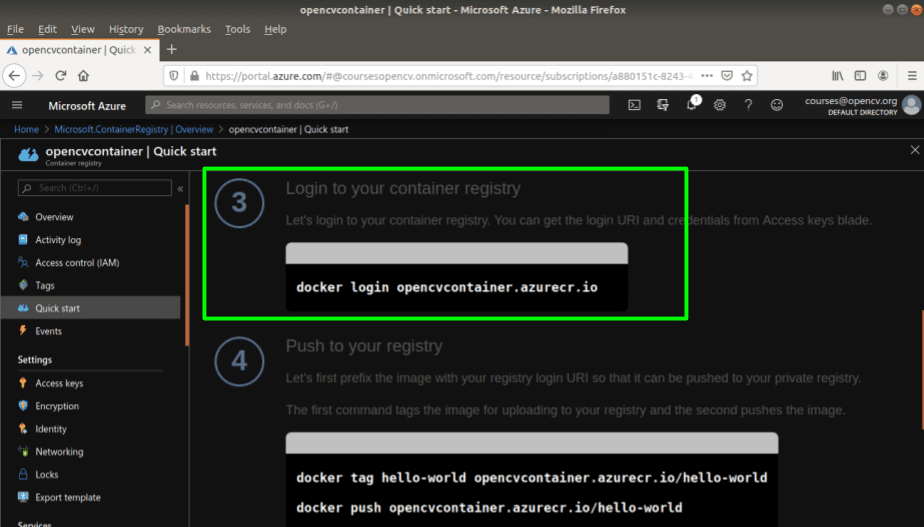924x527 pixels.
Task: Open the Firefox account icon in the toolbar
Action: pyautogui.click(x=883, y=75)
